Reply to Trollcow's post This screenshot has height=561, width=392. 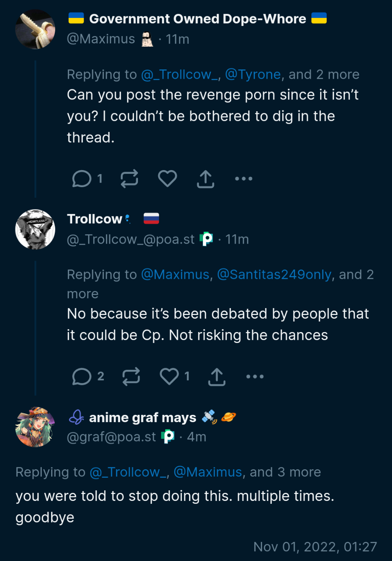pyautogui.click(x=82, y=376)
